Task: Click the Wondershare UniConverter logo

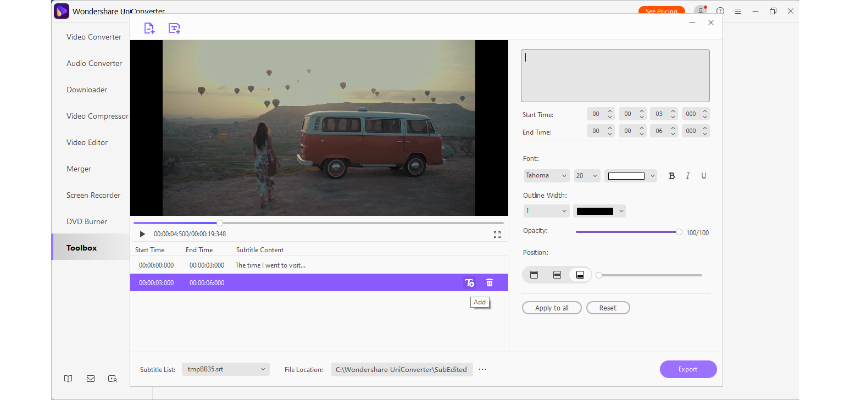Action: (61, 11)
